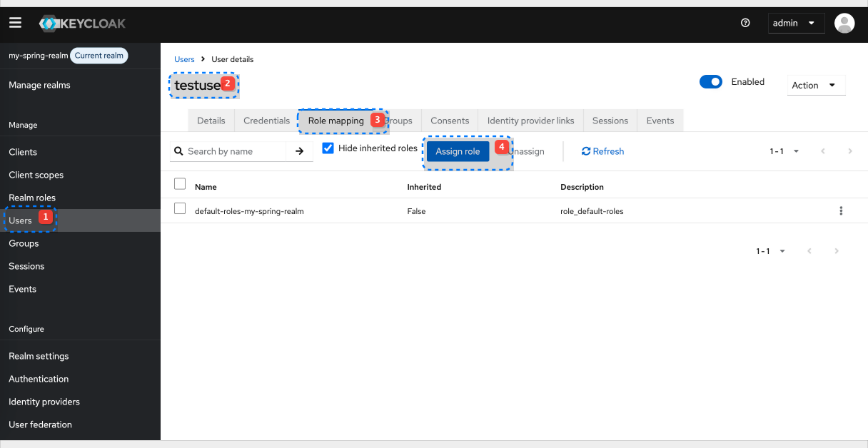Click the user avatar icon
The width and height of the screenshot is (868, 448).
coord(844,23)
